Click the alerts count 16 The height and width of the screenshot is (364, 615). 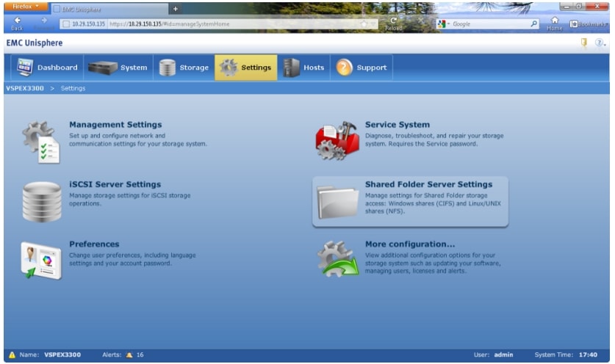pos(140,355)
